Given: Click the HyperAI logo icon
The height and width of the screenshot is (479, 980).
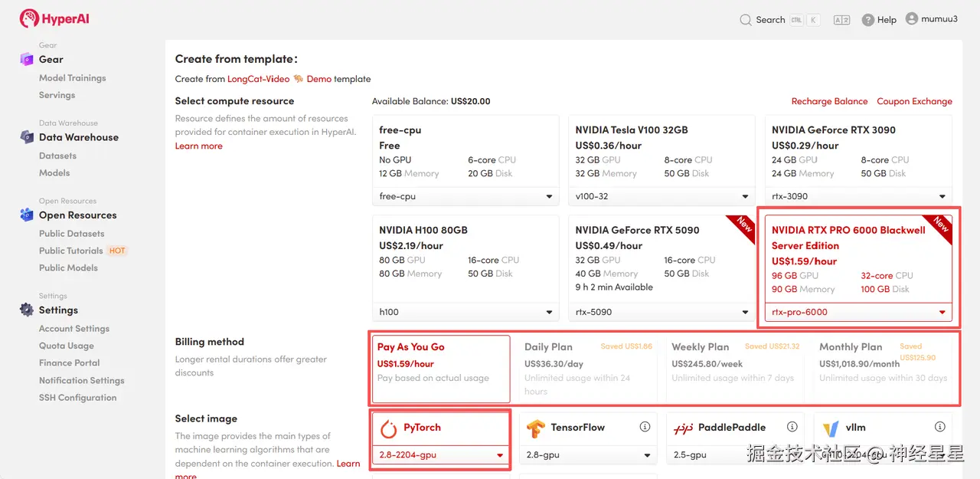Looking at the screenshot, I should click(x=29, y=18).
